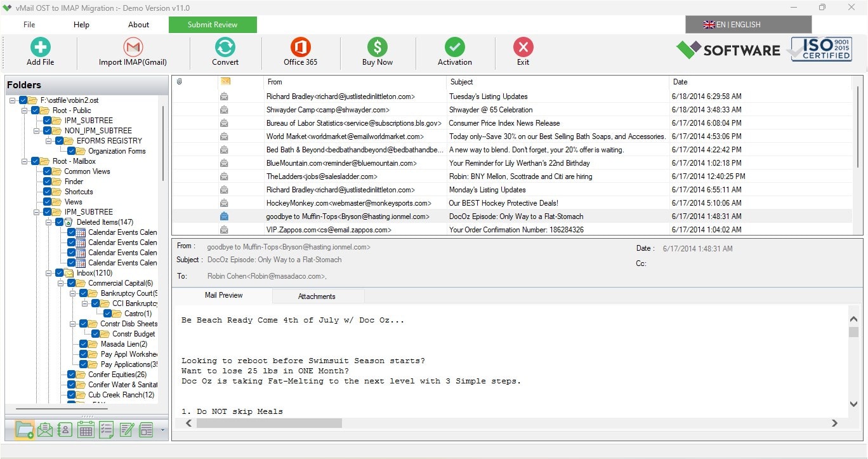This screenshot has height=459, width=868.
Task: Click the Buy Now dollar icon
Action: [x=378, y=47]
